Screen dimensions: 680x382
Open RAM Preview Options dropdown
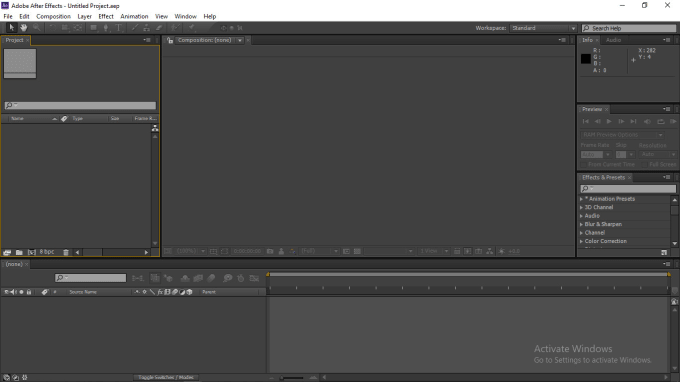(622, 135)
